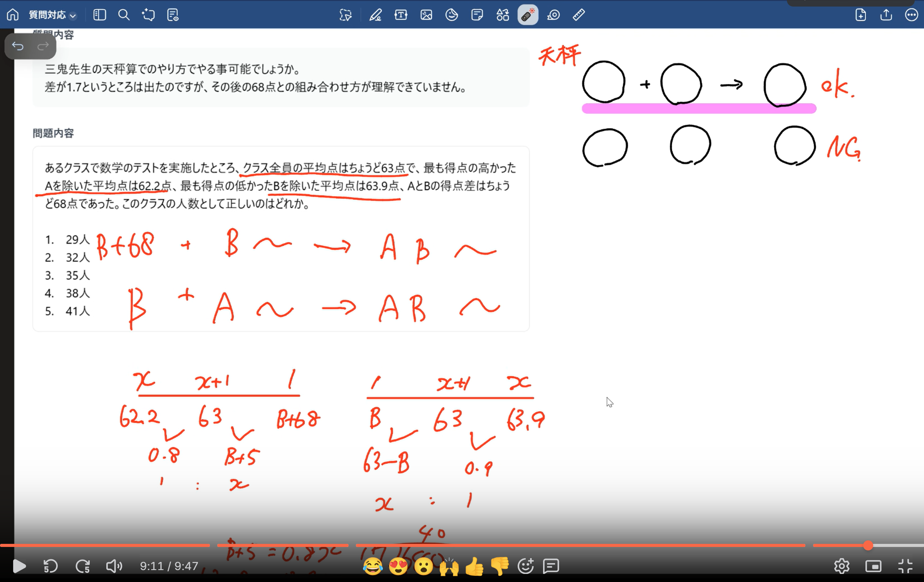Open the image insert tool
The height and width of the screenshot is (582, 924).
[x=426, y=15]
